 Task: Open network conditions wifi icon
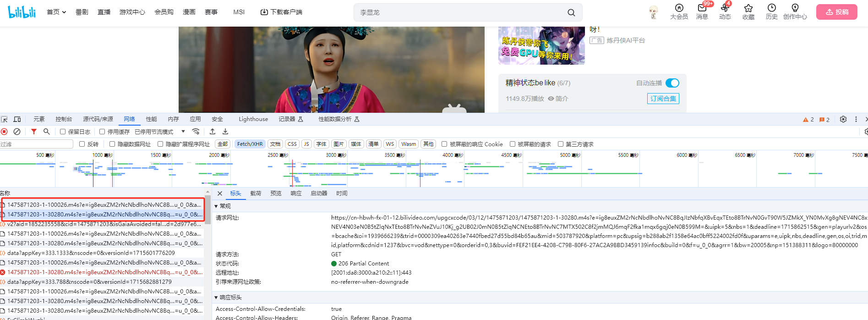pyautogui.click(x=196, y=132)
